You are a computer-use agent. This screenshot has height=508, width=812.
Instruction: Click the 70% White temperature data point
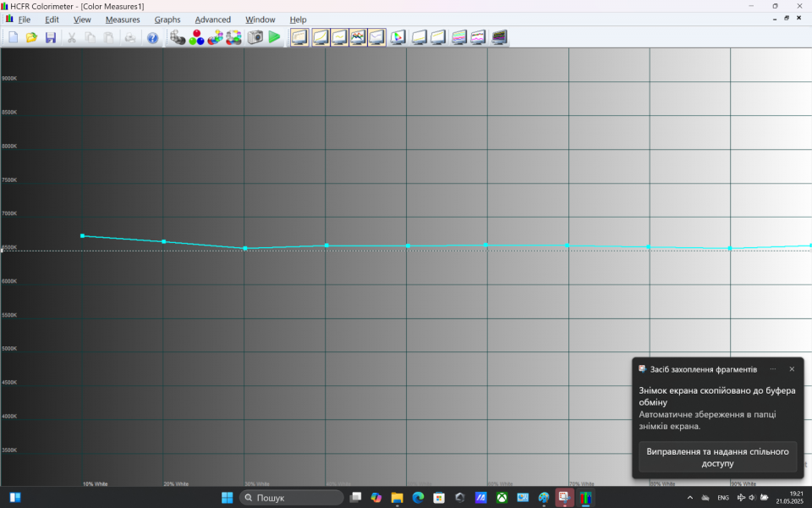click(x=568, y=246)
